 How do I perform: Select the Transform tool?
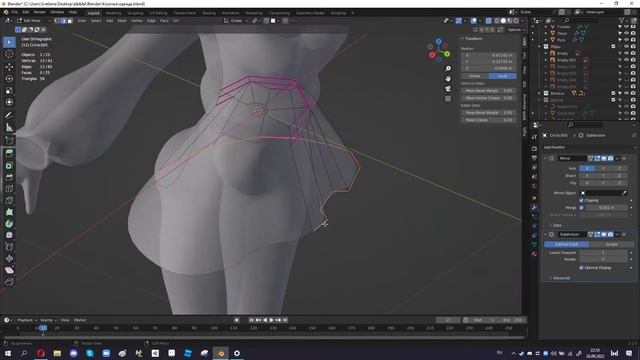9,102
